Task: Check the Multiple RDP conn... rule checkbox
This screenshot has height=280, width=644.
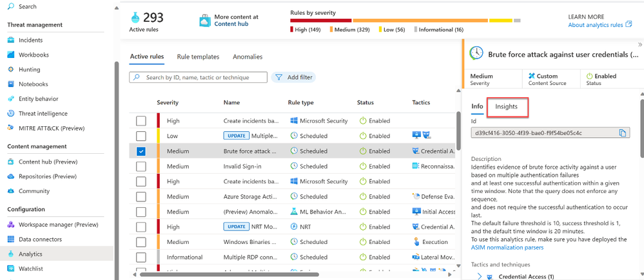Action: click(141, 257)
